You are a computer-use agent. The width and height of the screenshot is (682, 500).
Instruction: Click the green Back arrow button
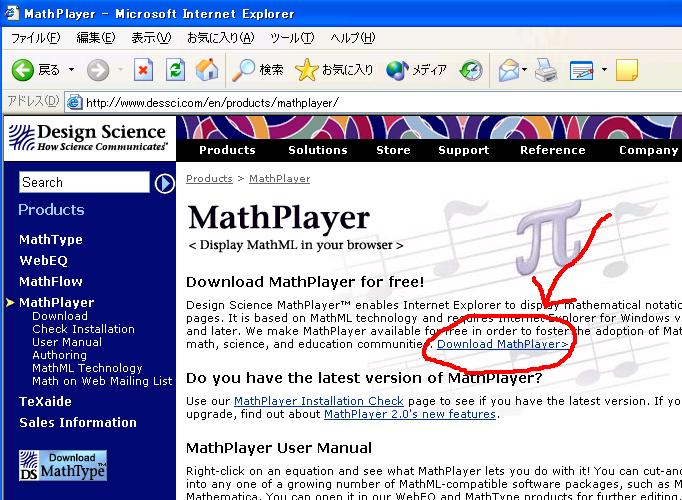coord(23,70)
